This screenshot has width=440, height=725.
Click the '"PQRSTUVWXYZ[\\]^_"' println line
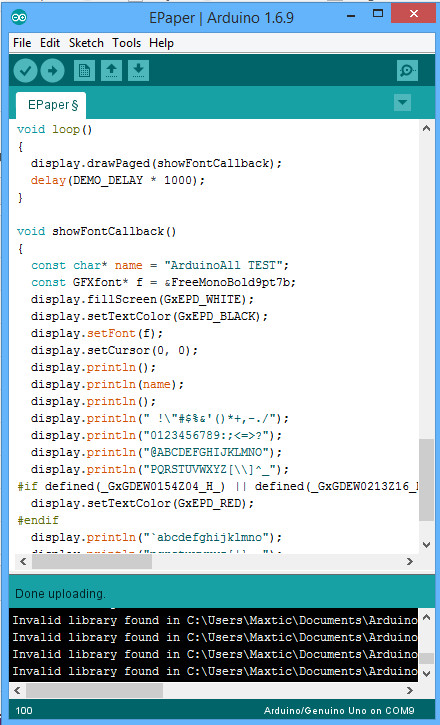tap(160, 469)
